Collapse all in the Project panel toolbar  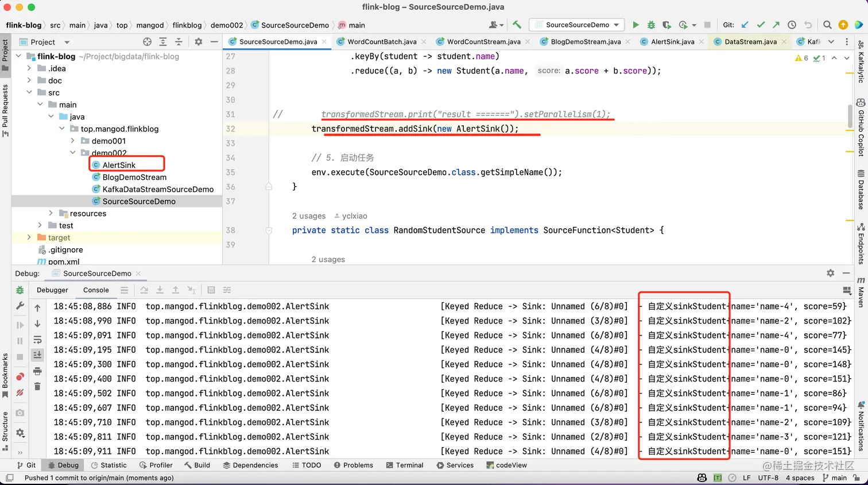[x=179, y=41]
